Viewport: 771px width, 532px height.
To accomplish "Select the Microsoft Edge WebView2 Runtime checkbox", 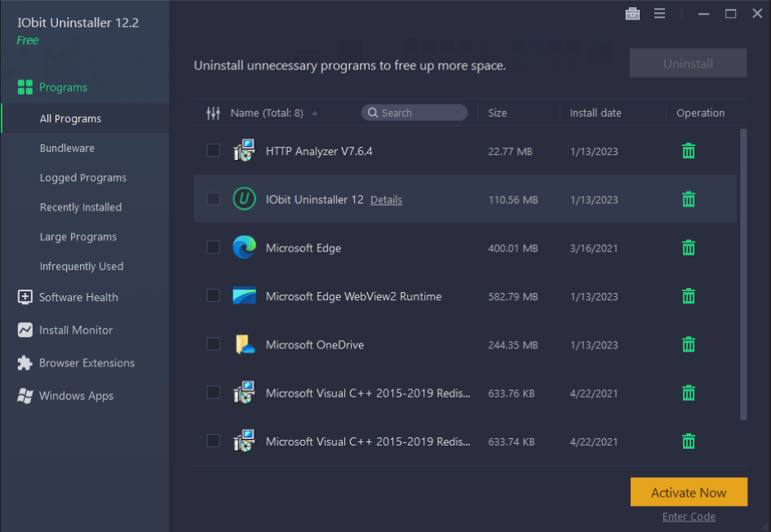I will 213,296.
